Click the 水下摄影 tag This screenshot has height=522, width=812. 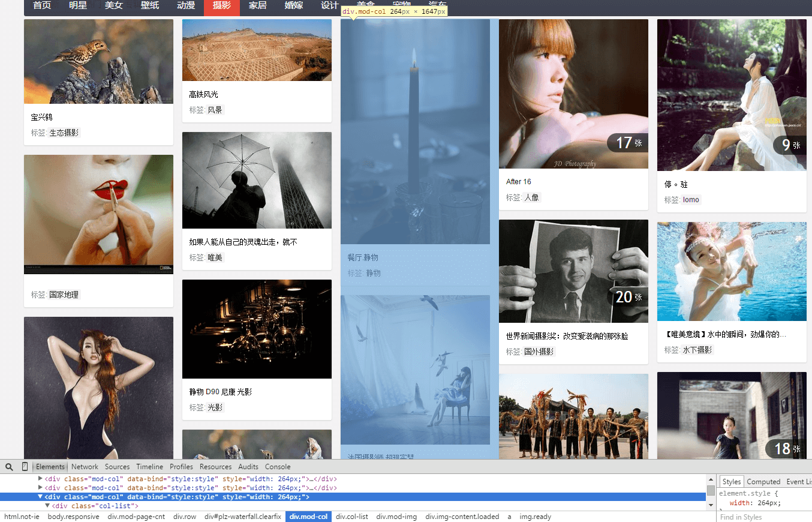click(697, 350)
